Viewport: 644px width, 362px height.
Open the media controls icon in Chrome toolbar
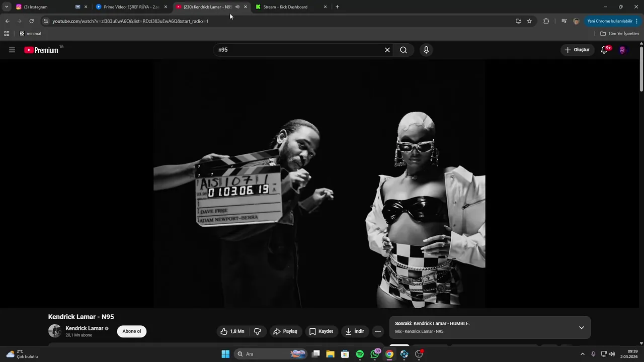(x=564, y=21)
